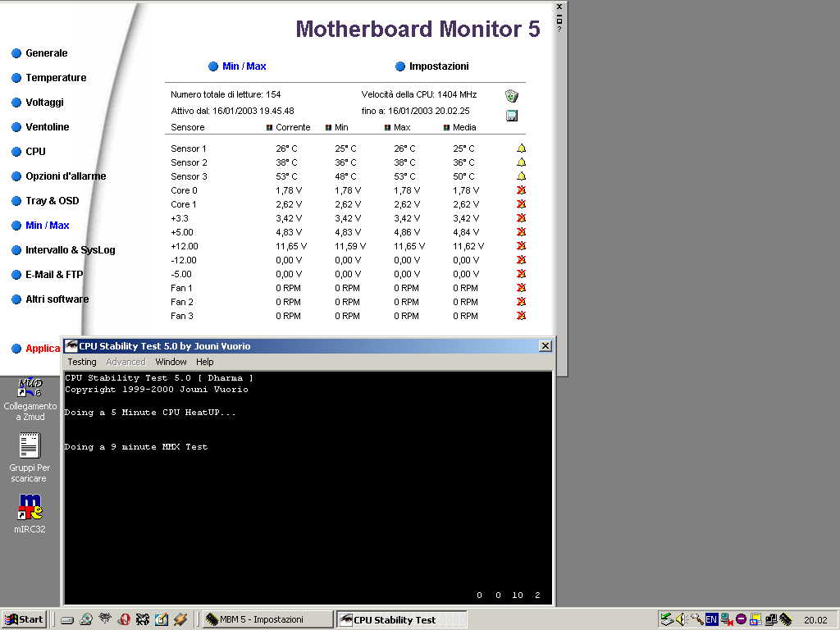Close the CPU Stability Test window
840x630 pixels.
[545, 346]
